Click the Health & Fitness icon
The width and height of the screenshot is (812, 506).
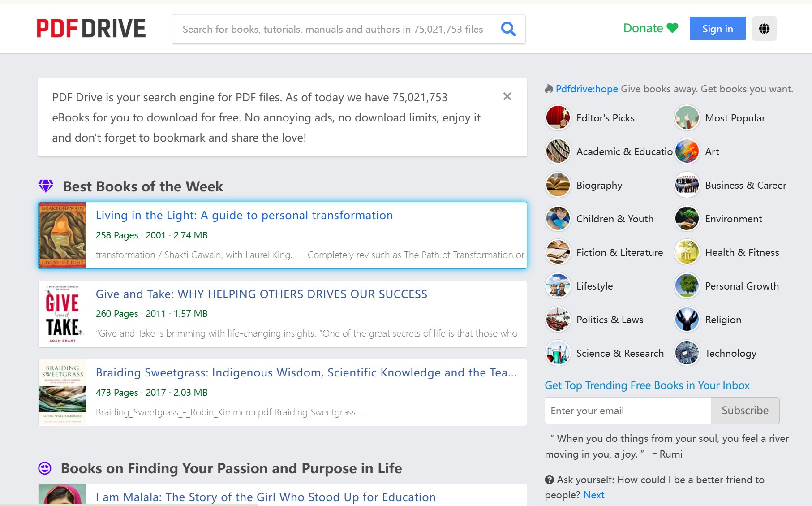687,252
